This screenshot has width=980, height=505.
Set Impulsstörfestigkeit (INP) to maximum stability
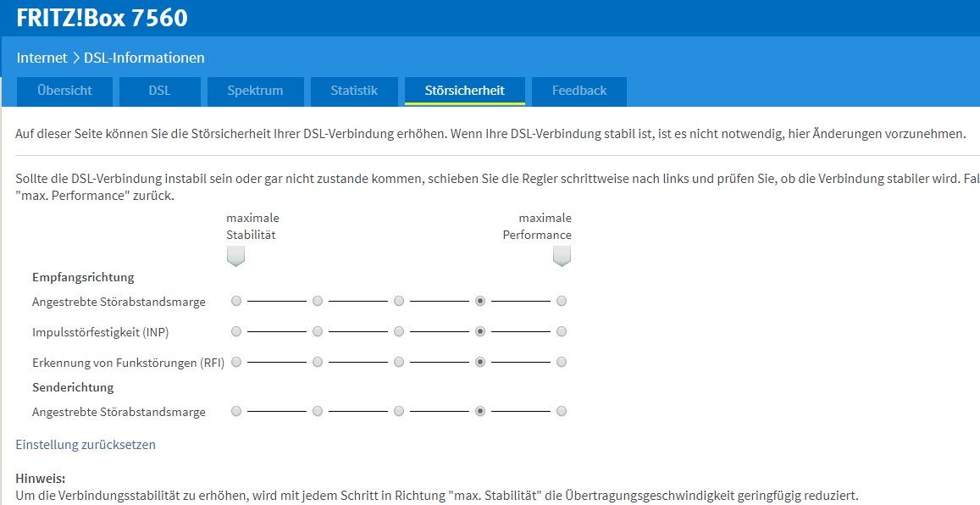(x=235, y=331)
